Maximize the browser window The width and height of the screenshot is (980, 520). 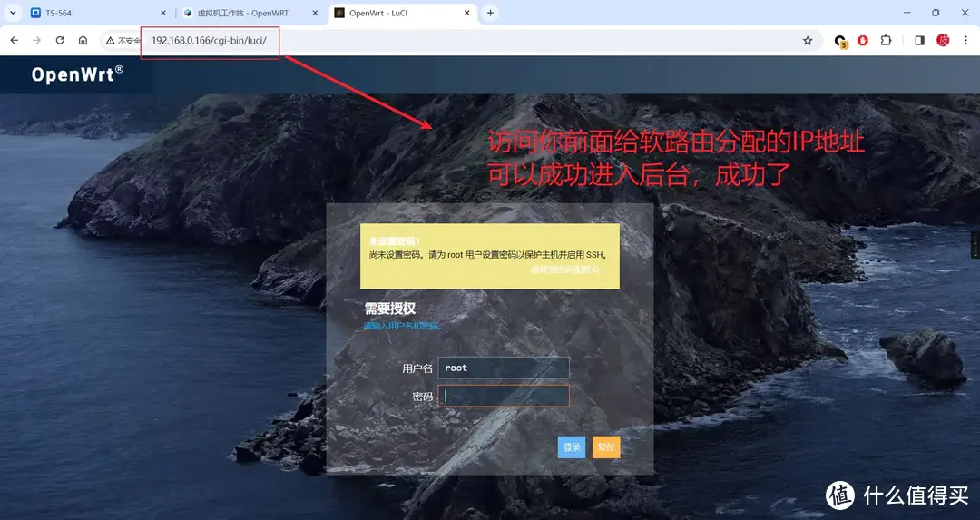tap(936, 13)
